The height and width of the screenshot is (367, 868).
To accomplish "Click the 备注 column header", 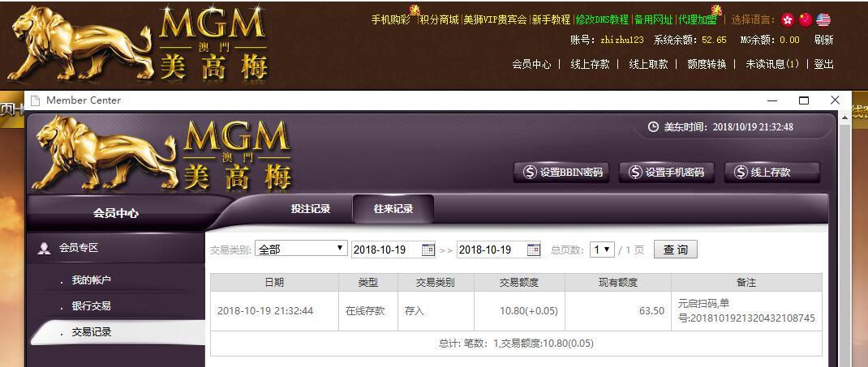I will (x=746, y=283).
